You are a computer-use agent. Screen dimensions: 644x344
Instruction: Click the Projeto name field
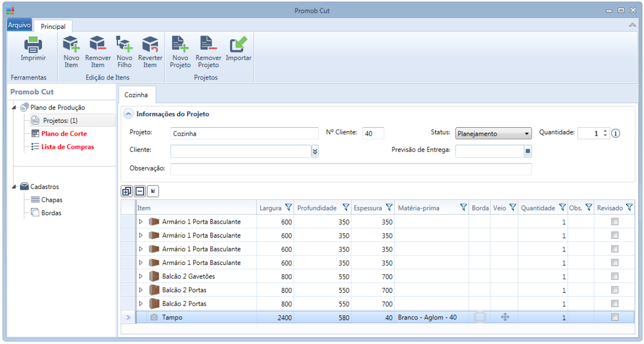point(244,133)
